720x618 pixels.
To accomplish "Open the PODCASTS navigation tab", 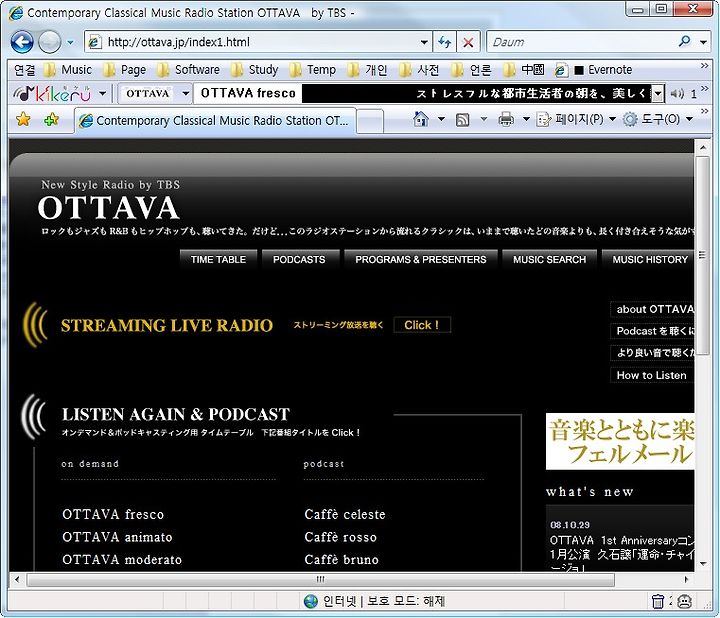I will [299, 259].
